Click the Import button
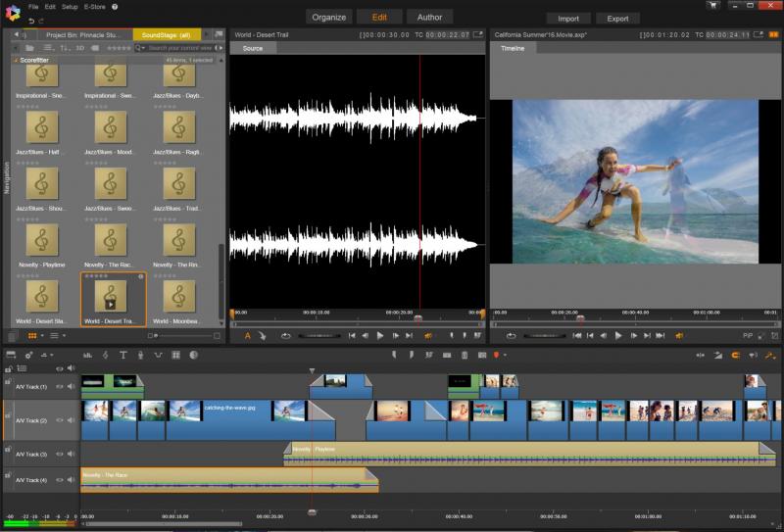Viewport: 784px width, 532px height. coord(568,19)
